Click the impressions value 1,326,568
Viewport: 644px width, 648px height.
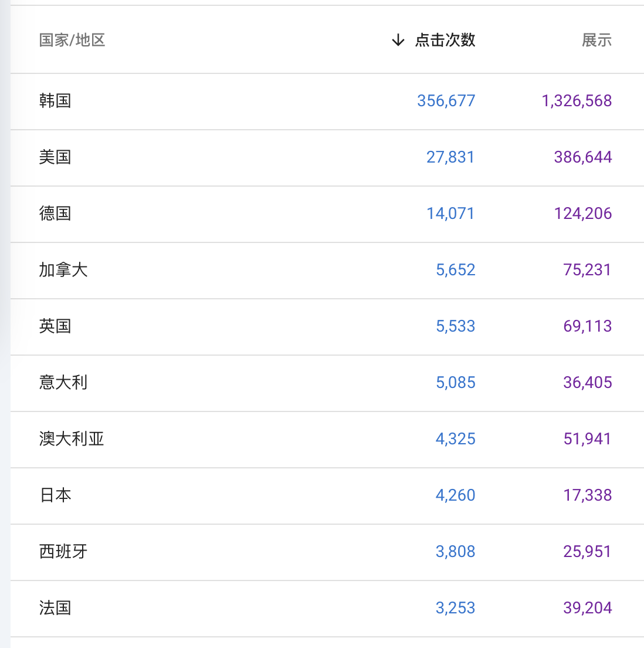(577, 101)
